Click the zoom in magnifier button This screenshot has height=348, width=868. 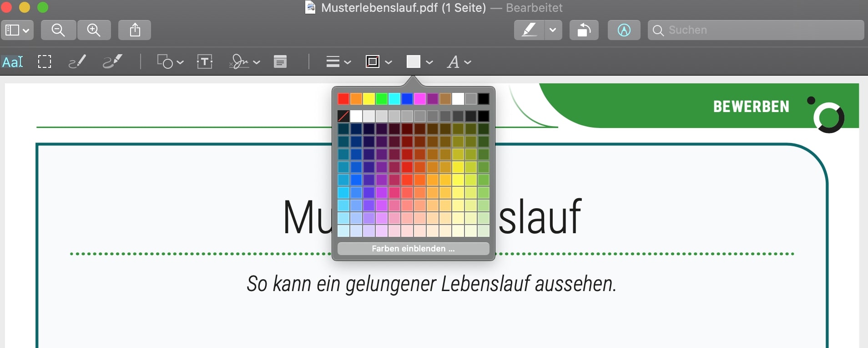point(94,30)
